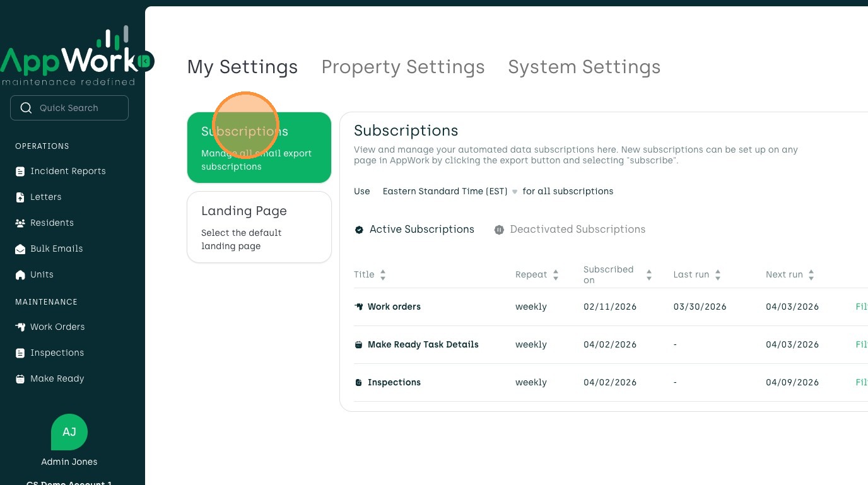This screenshot has width=868, height=485.
Task: Select the Landing Page settings card
Action: tap(259, 227)
